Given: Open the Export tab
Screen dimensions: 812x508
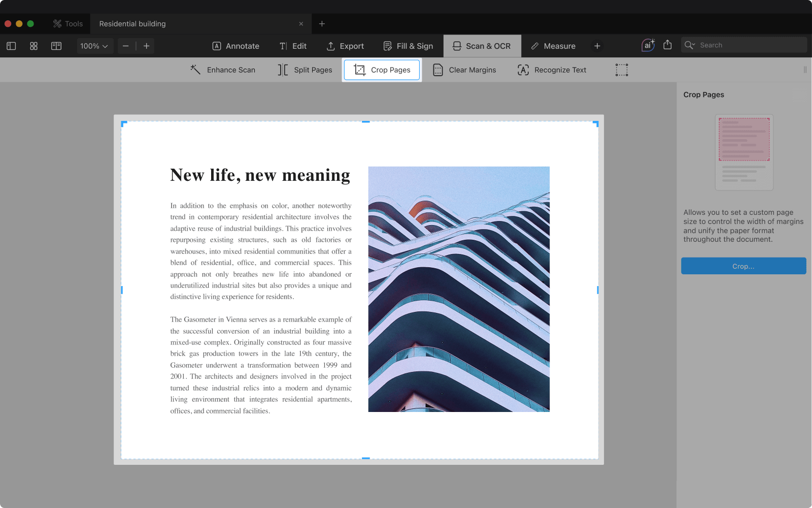Looking at the screenshot, I should point(345,46).
